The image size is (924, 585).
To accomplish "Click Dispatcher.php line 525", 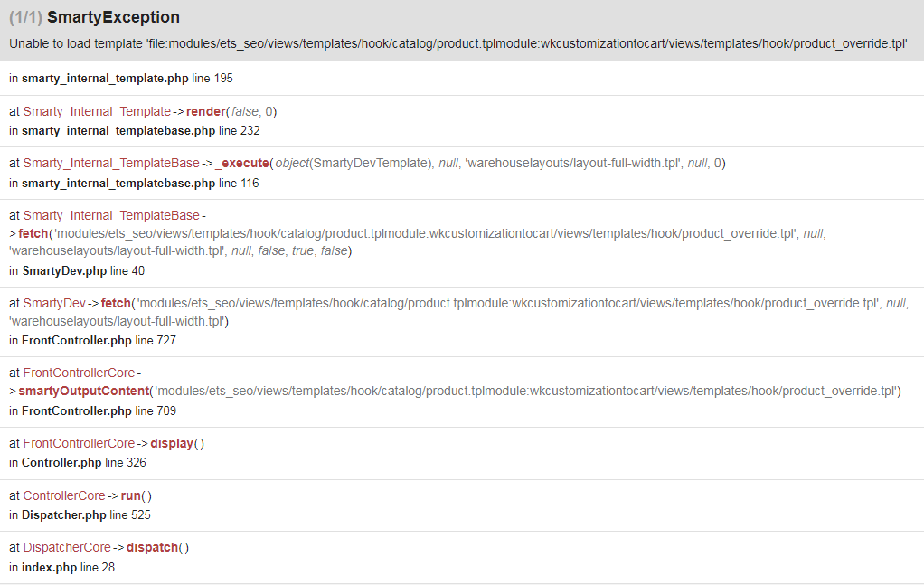I will 80,514.
